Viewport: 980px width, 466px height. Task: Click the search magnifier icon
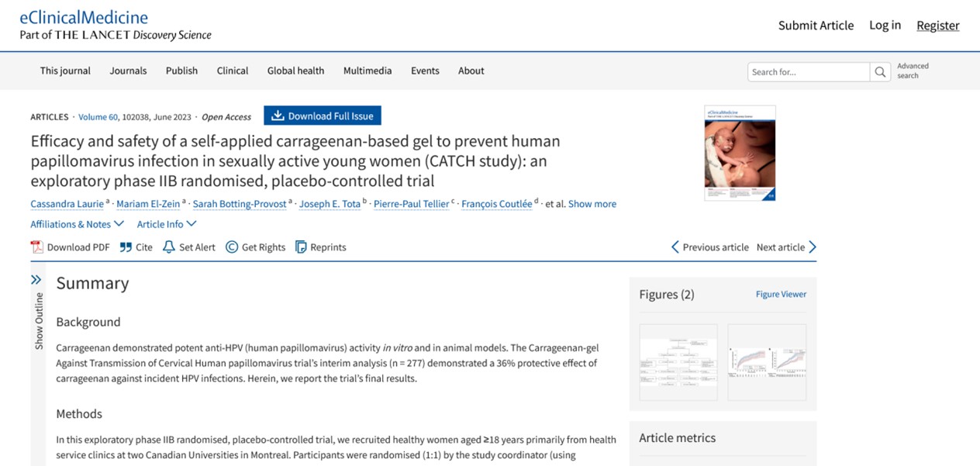coord(880,72)
